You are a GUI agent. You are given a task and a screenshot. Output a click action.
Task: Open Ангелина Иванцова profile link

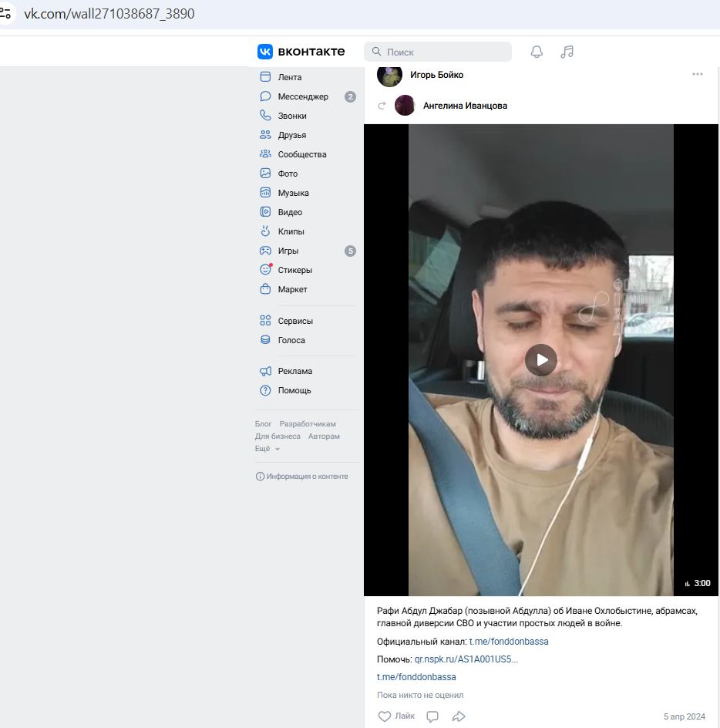[x=465, y=106]
